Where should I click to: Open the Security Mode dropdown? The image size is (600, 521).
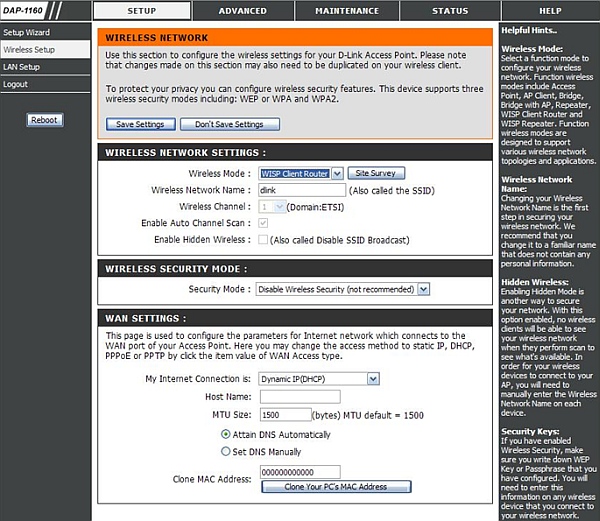click(342, 289)
